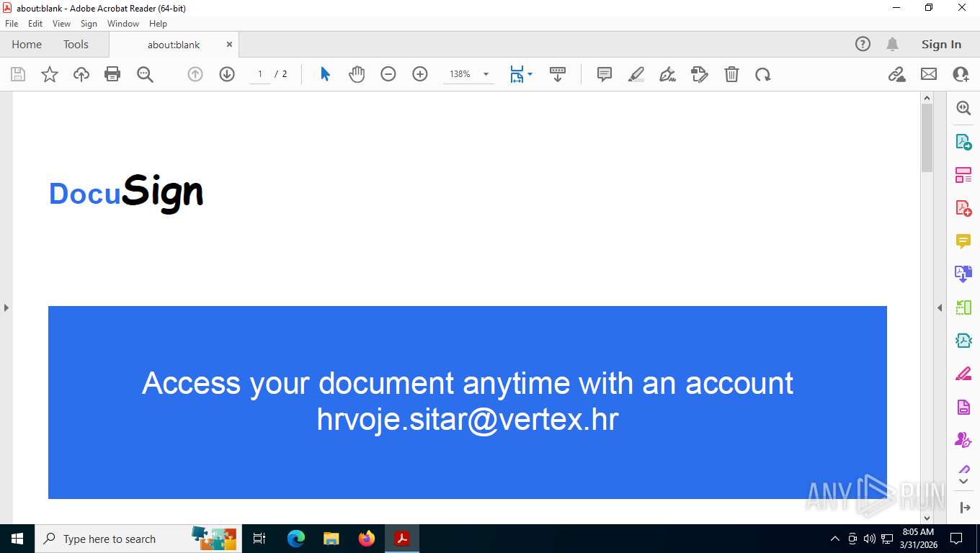
Task: Switch to the Home tab
Action: pyautogui.click(x=27, y=44)
